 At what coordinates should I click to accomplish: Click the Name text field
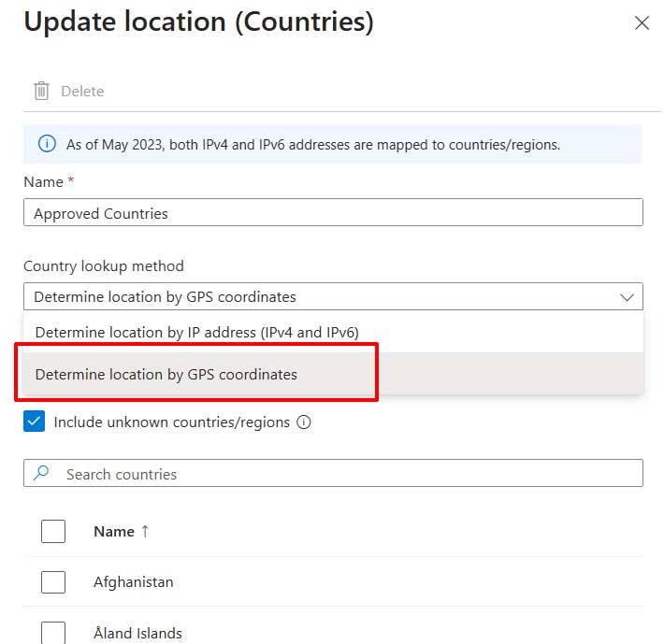point(333,213)
